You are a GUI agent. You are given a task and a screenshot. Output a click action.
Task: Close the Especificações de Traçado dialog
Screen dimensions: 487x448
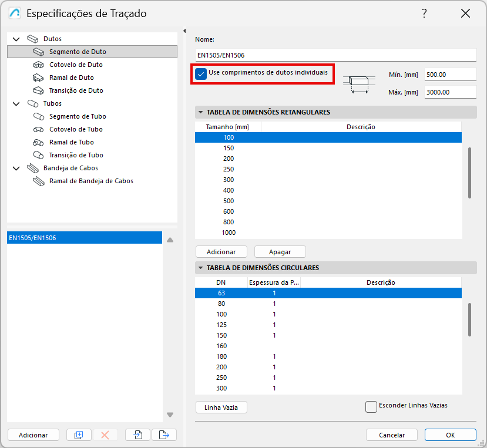point(465,14)
